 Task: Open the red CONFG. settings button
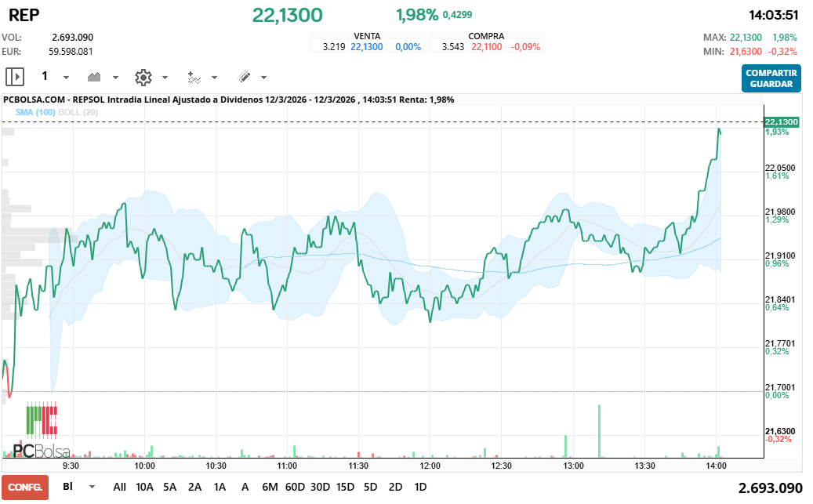[24, 487]
